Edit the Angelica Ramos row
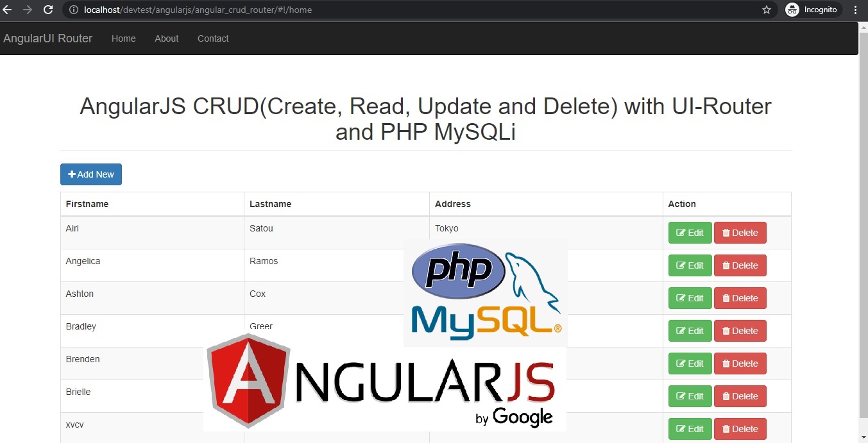868x443 pixels. click(x=690, y=265)
